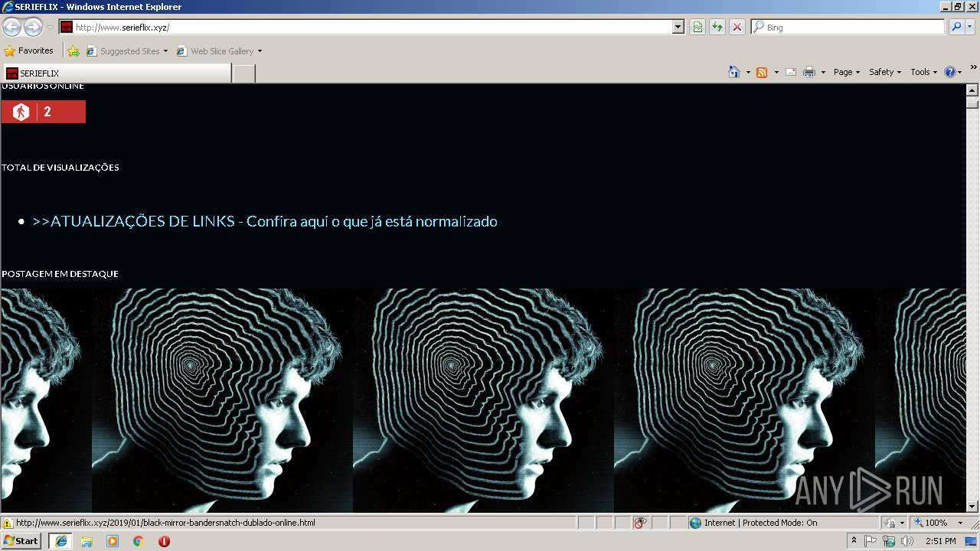This screenshot has height=551, width=980.
Task: Open Windows Media Player taskbar icon
Action: point(113,541)
